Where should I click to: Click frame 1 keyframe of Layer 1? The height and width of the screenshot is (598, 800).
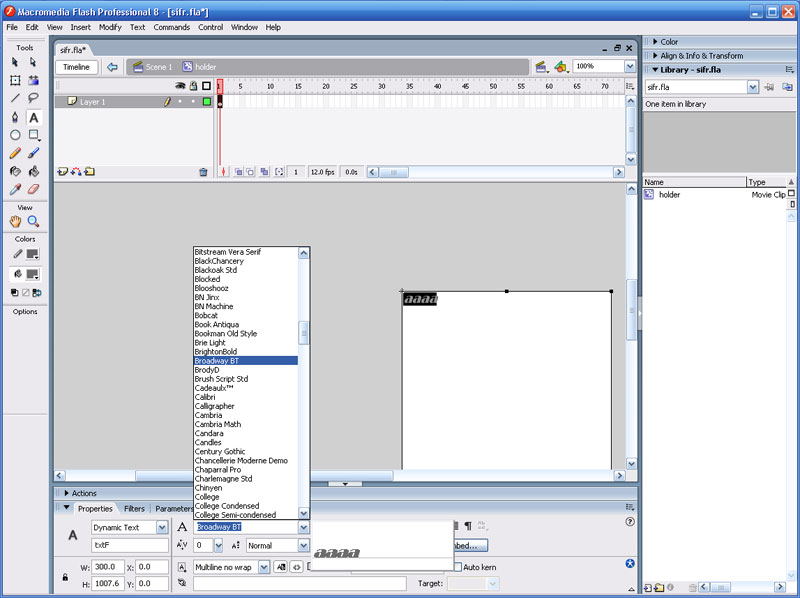[x=220, y=102]
